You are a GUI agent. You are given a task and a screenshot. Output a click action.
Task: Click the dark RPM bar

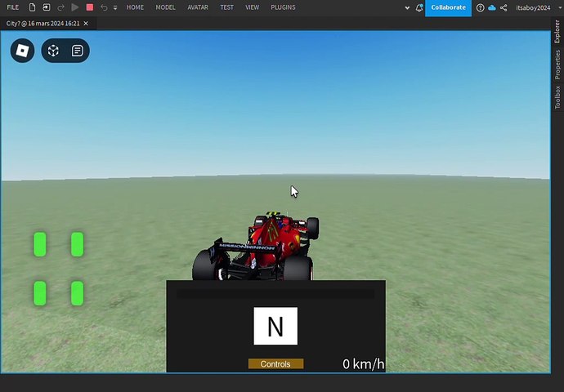pos(275,293)
